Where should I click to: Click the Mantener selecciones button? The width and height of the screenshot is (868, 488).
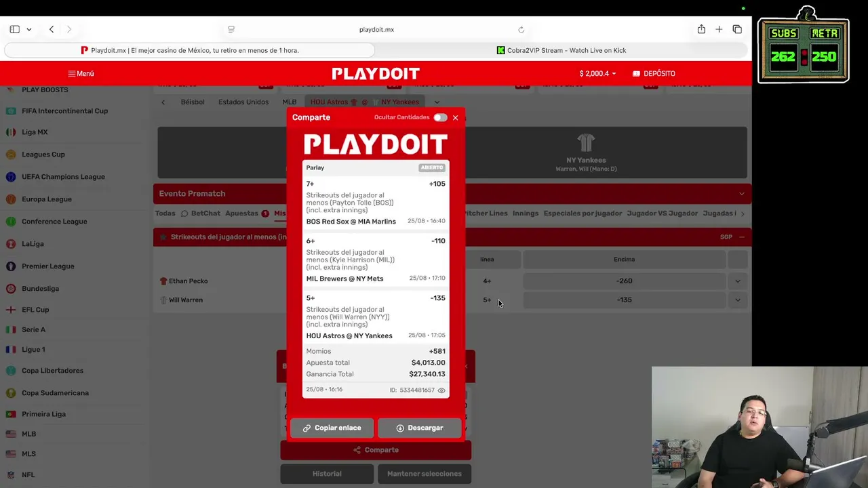[x=425, y=474]
